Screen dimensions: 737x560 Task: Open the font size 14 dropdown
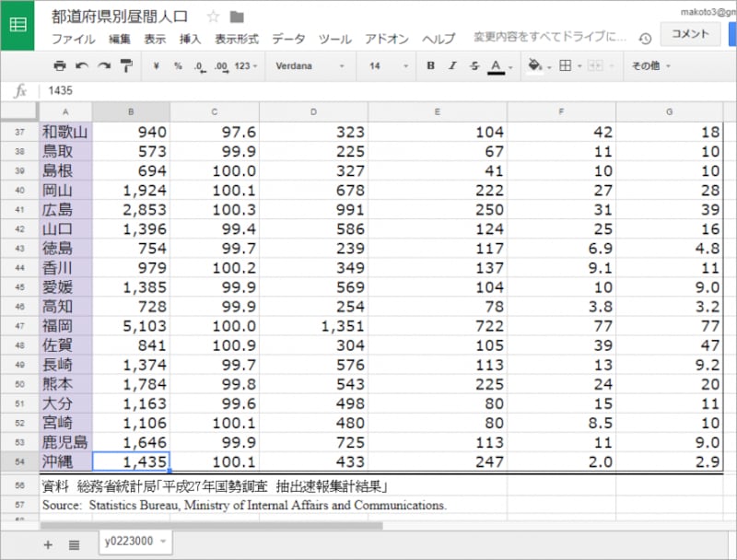click(x=386, y=66)
